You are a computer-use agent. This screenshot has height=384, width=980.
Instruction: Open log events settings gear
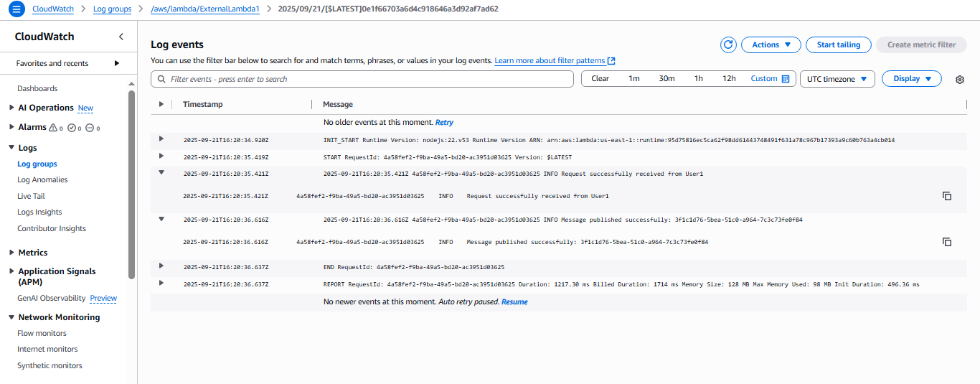[x=960, y=79]
